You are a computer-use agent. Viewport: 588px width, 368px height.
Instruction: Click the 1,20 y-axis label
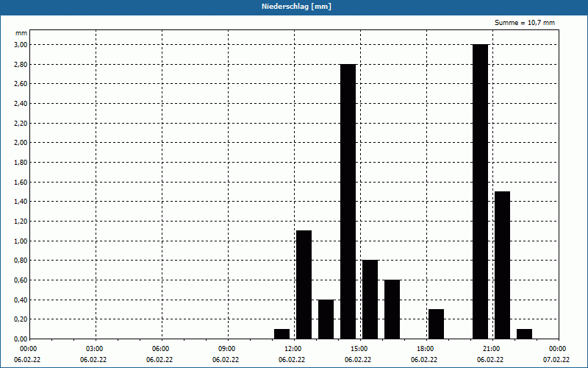(21, 222)
